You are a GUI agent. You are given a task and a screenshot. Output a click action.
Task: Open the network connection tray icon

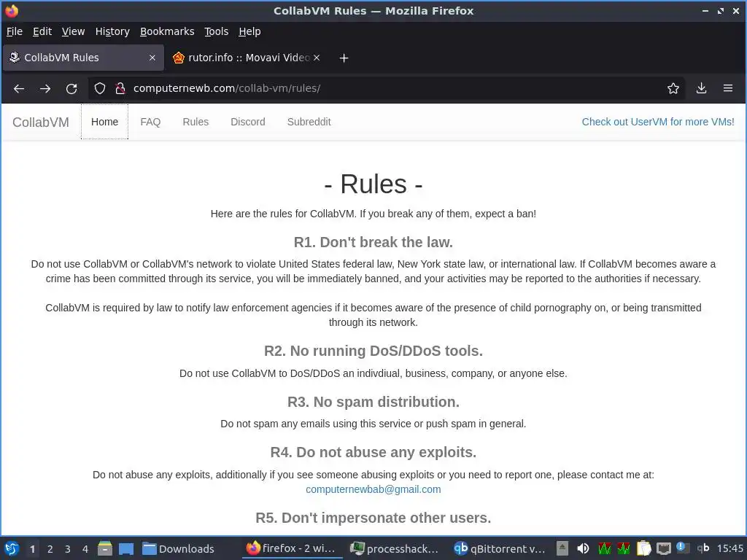point(664,548)
